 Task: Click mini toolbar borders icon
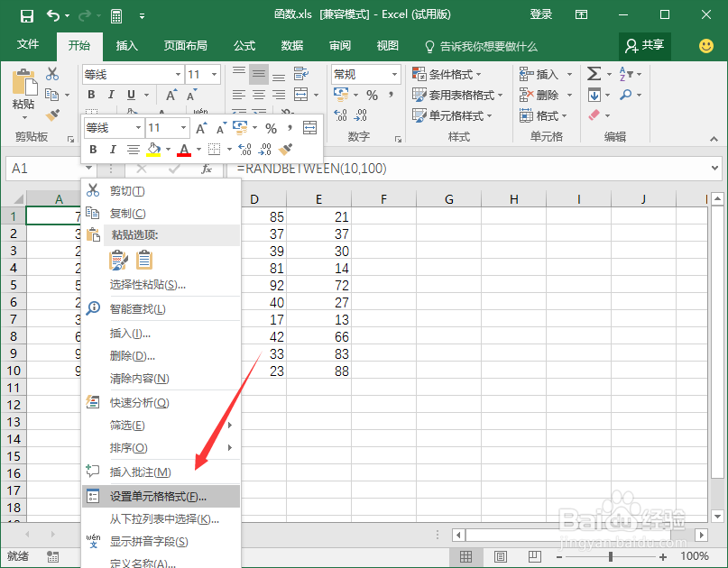pyautogui.click(x=214, y=149)
